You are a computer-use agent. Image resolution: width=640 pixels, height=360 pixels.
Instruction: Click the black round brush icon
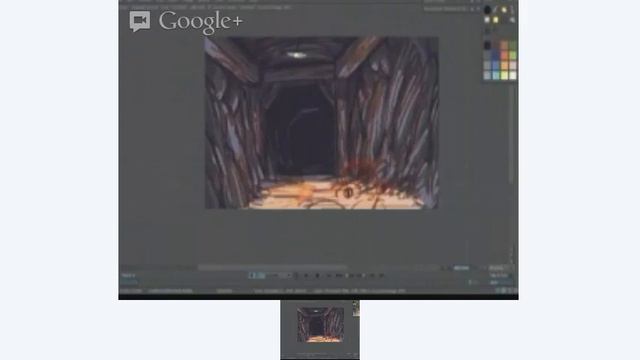click(x=487, y=10)
